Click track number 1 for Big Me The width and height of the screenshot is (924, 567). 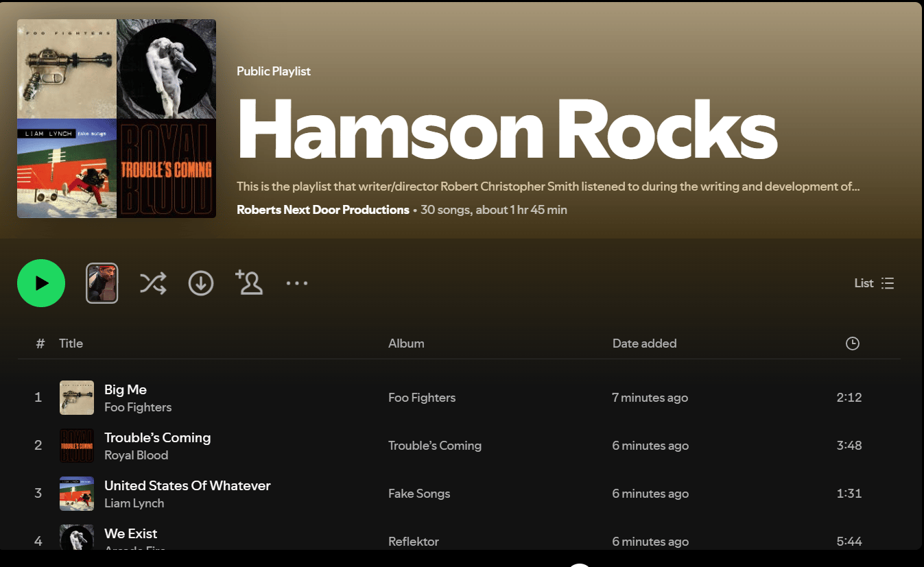tap(38, 398)
